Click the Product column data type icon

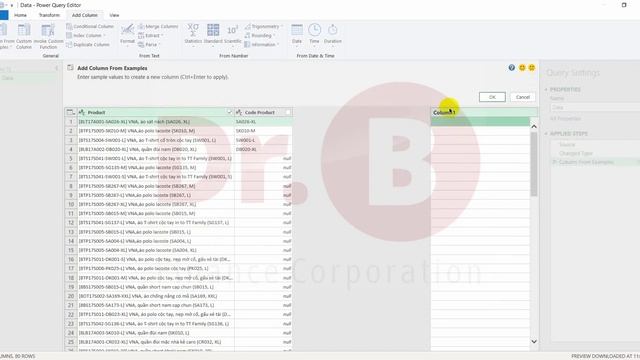(82, 112)
